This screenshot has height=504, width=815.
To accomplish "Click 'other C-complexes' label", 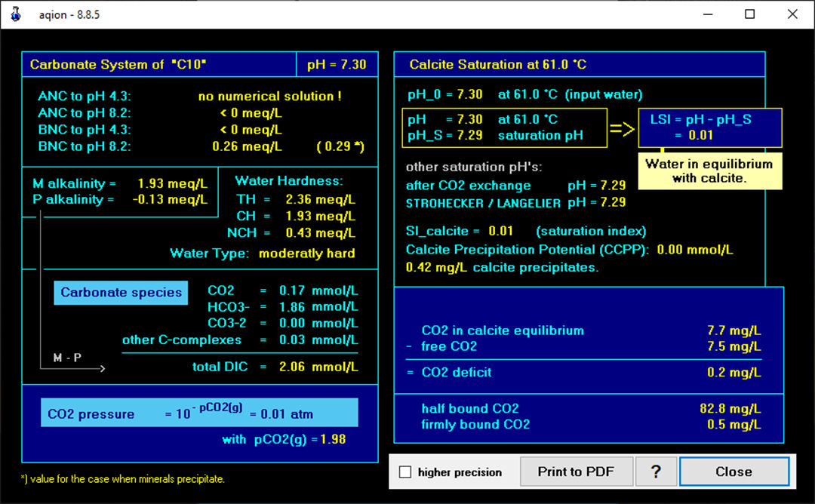I will pos(182,340).
